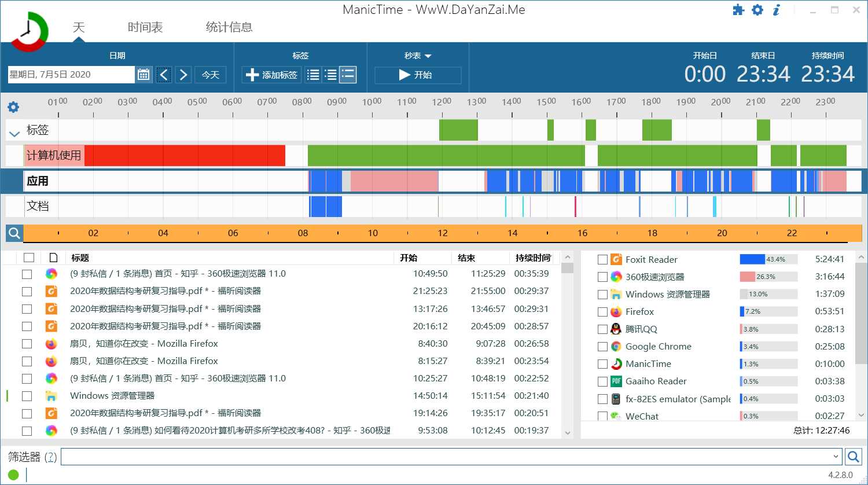Screen dimensions: 868x485
Task: Open the filter box dropdown arrow
Action: point(836,457)
